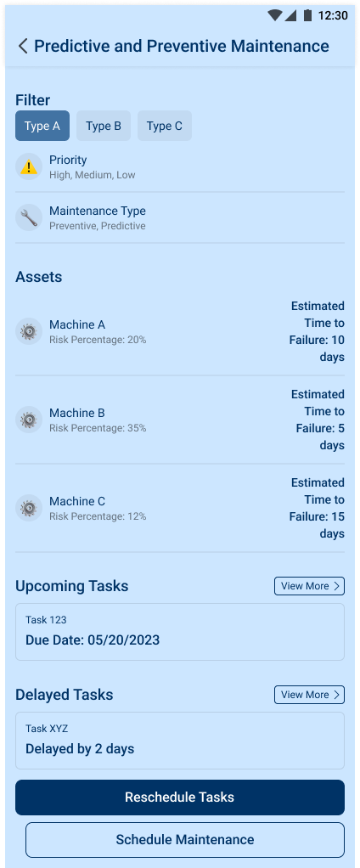Tap the Machine B gear icon
Screen dimensions: 360x868
[29, 420]
